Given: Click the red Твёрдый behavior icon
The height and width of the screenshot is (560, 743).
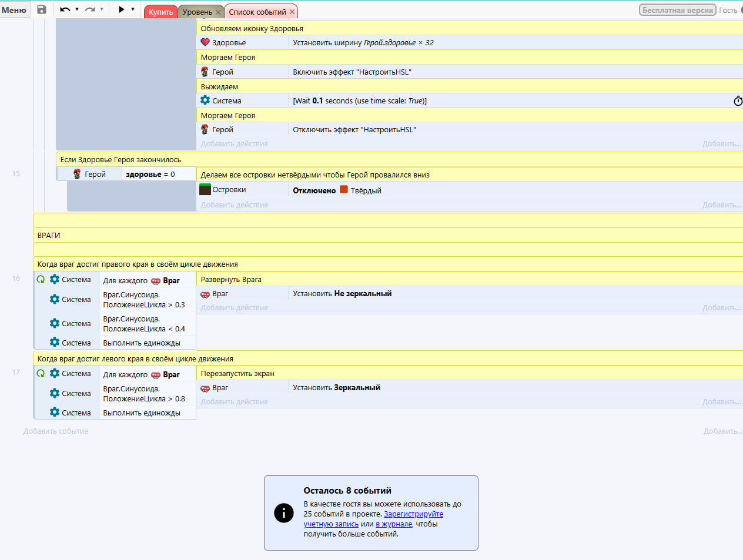Looking at the screenshot, I should point(344,189).
